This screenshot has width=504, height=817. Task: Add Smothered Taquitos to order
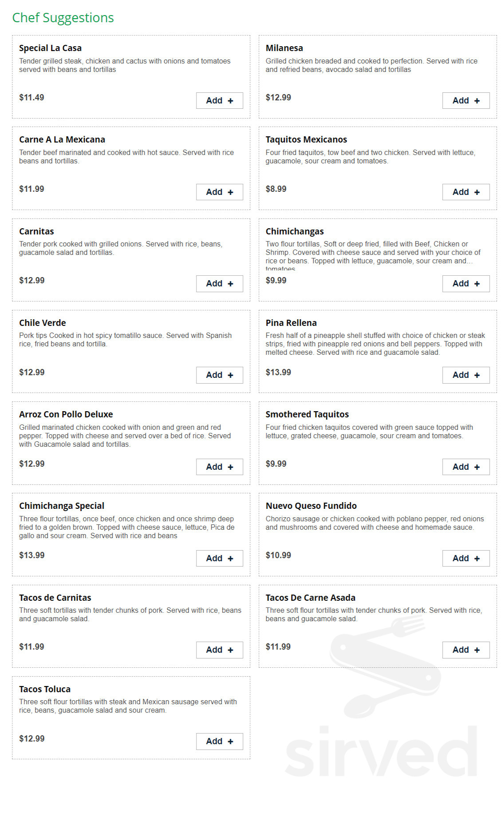[x=466, y=467]
